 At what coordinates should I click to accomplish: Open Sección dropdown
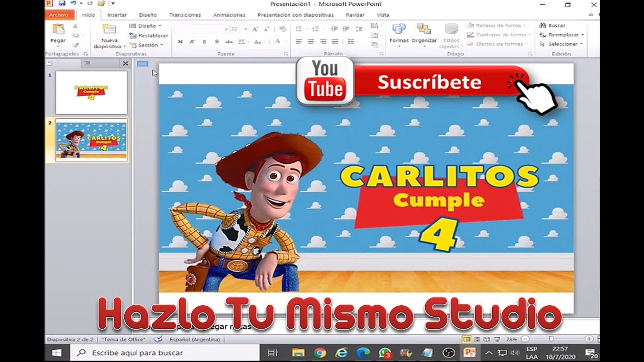point(145,45)
